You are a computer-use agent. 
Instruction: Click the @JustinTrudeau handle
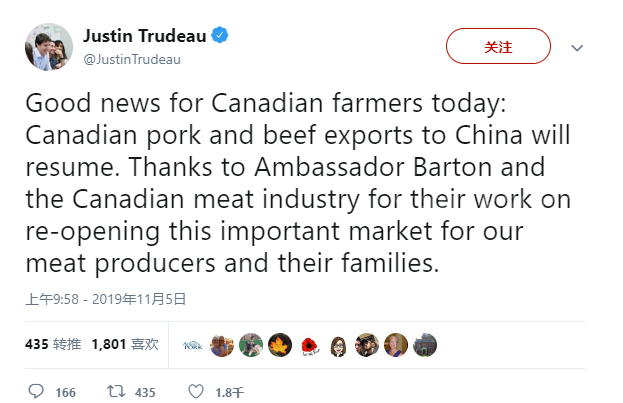click(132, 59)
